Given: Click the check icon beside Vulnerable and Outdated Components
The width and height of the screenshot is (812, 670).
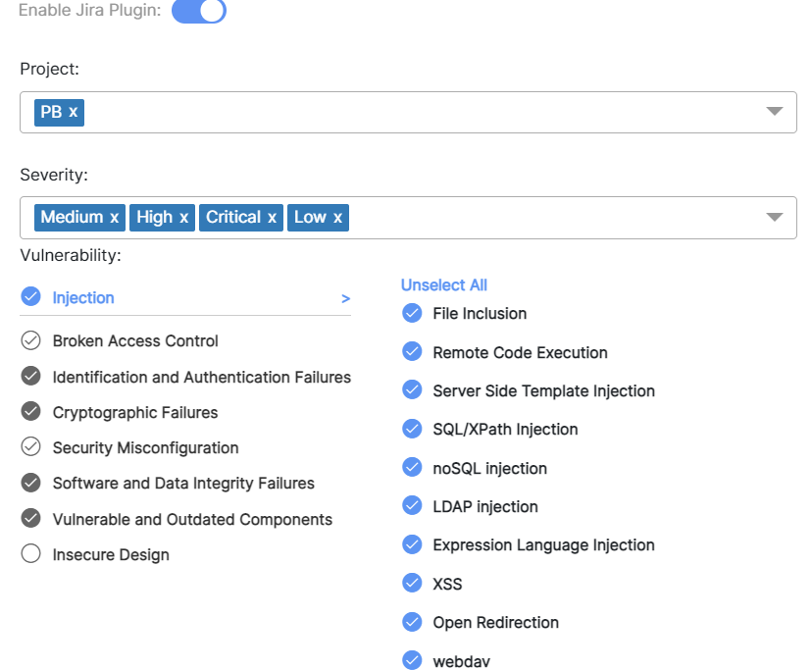Looking at the screenshot, I should pos(29,519).
